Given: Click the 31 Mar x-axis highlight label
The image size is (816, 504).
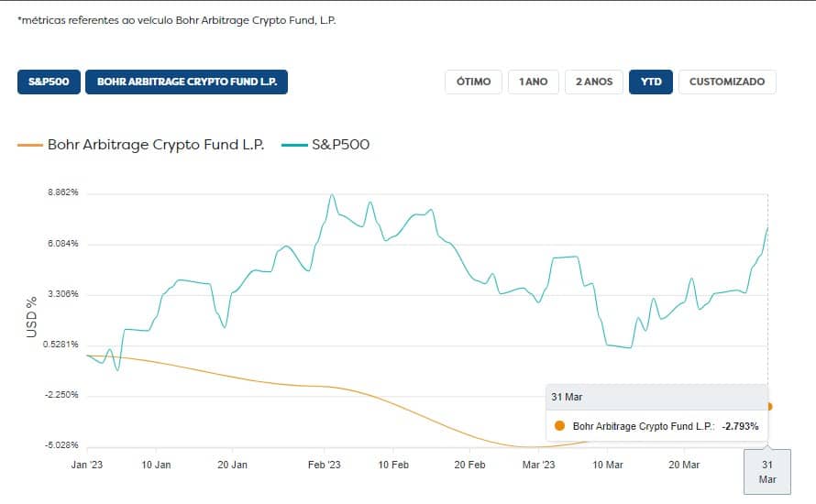Looking at the screenshot, I should (x=767, y=472).
